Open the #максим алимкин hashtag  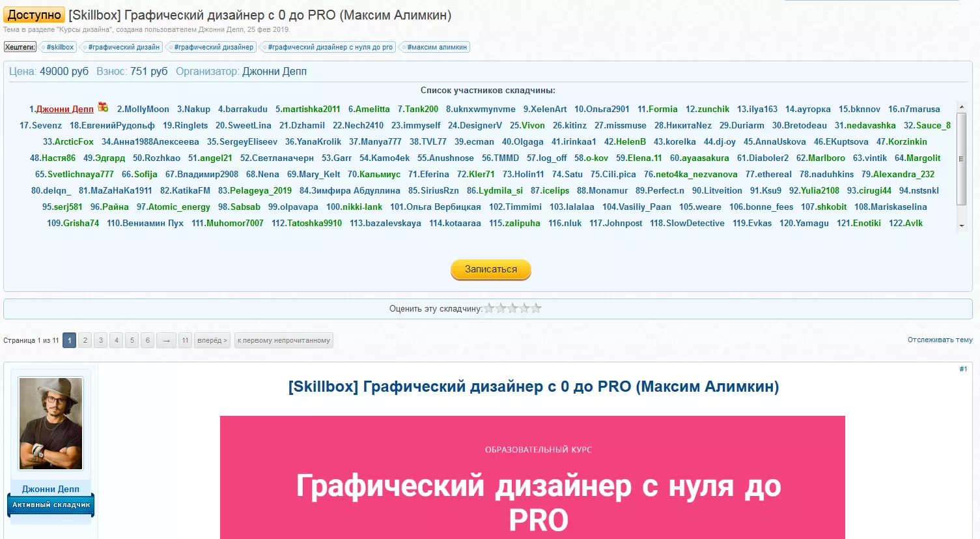[435, 47]
